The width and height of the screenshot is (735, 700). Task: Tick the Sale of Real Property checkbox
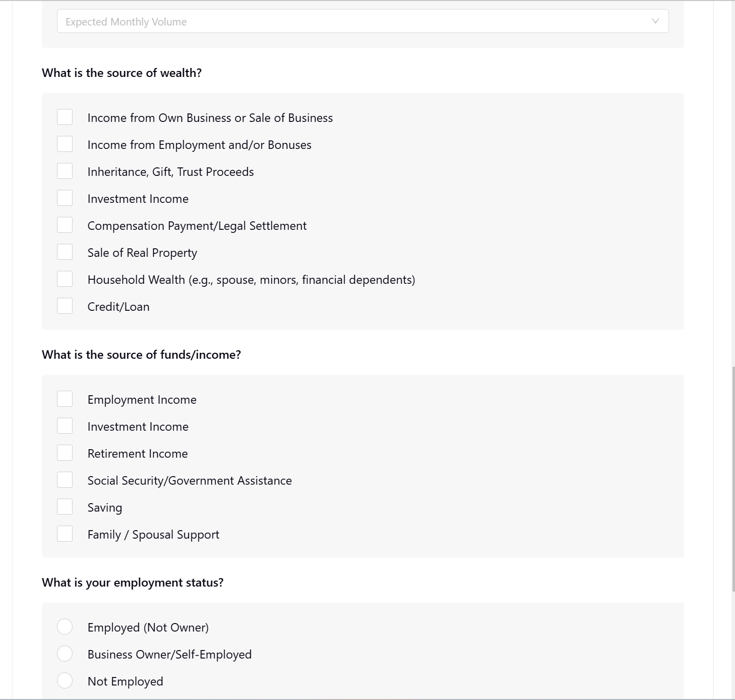[x=64, y=252]
